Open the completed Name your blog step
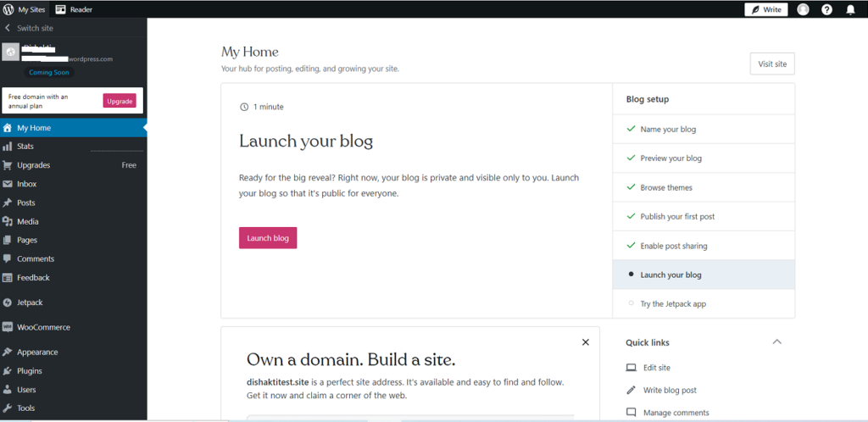This screenshot has width=868, height=422. coord(668,129)
